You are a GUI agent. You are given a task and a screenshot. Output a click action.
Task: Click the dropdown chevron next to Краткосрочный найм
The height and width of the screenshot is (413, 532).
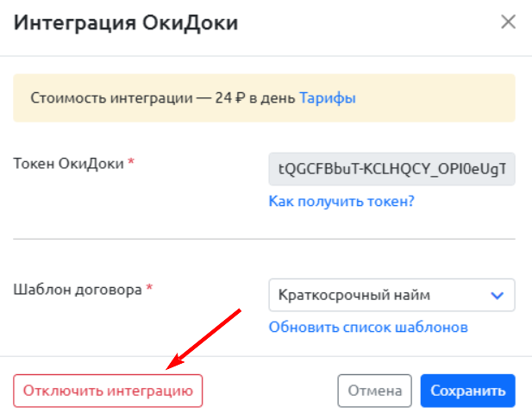[497, 296]
